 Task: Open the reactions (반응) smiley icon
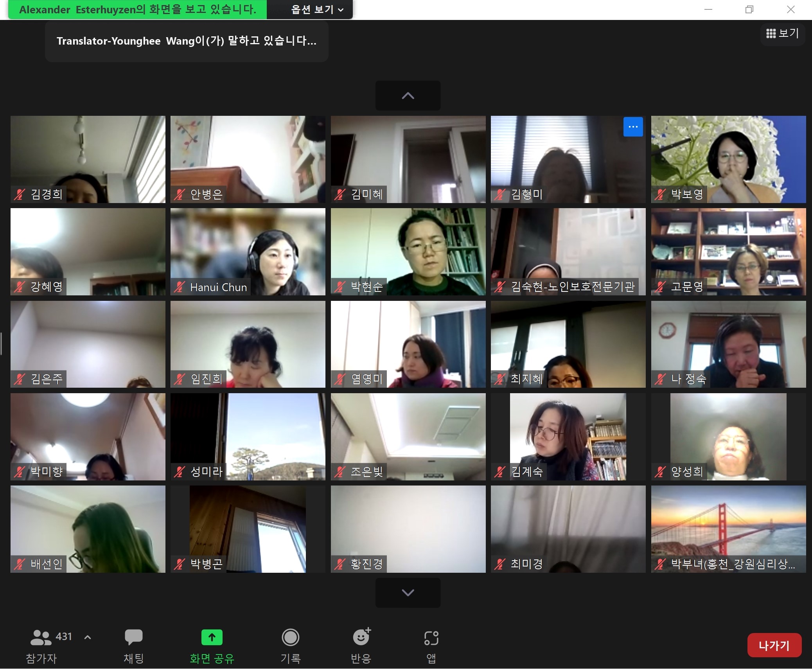point(361,637)
